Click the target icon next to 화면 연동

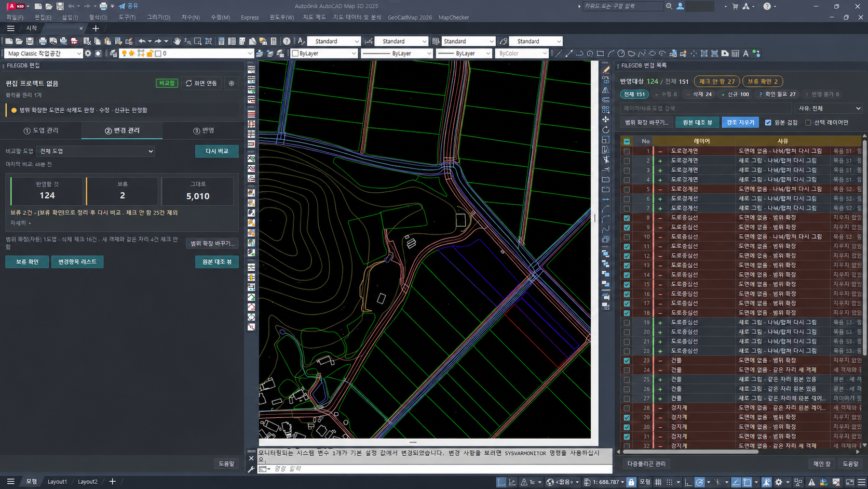tap(232, 83)
